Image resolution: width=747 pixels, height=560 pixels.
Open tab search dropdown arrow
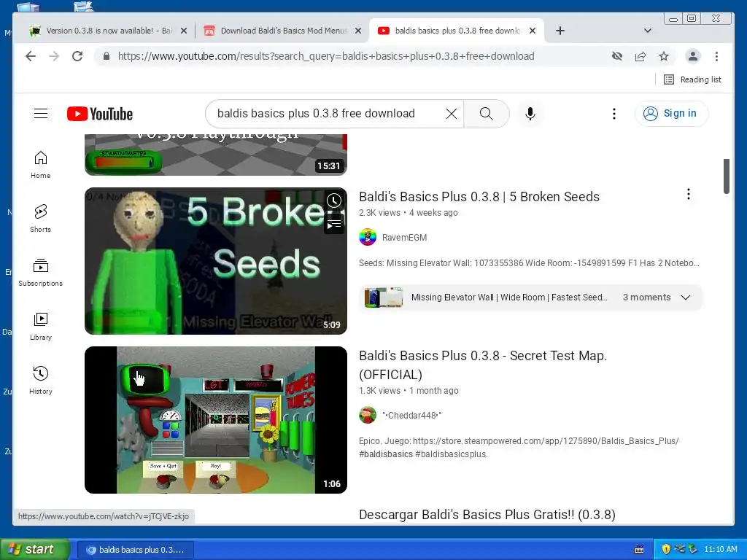(648, 31)
